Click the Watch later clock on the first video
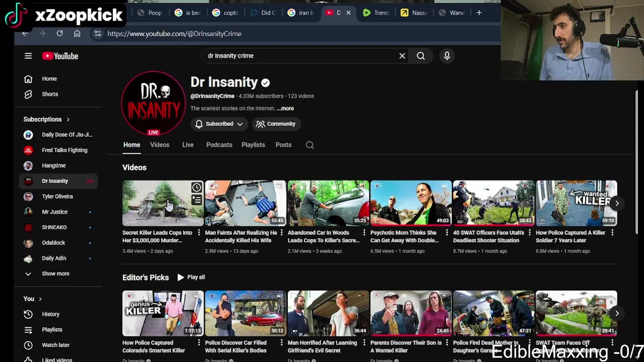 197,188
